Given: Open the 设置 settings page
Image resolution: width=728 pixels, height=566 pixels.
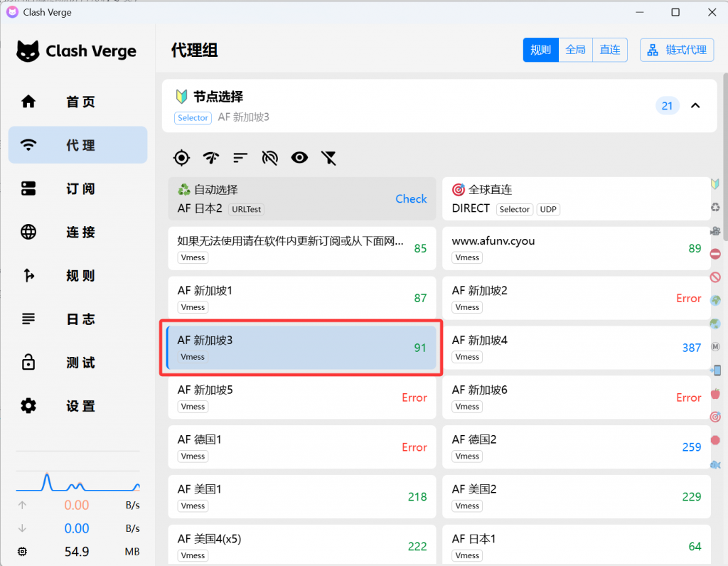Looking at the screenshot, I should click(78, 406).
